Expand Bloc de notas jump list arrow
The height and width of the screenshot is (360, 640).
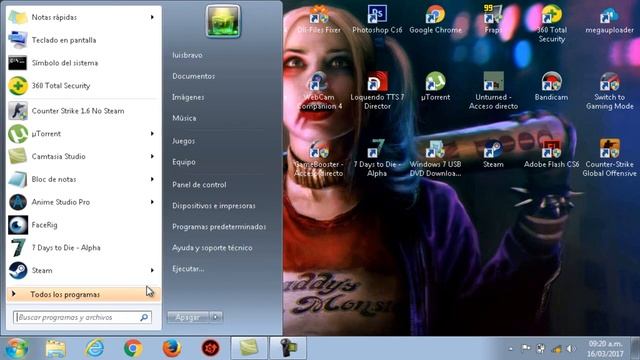(x=152, y=180)
